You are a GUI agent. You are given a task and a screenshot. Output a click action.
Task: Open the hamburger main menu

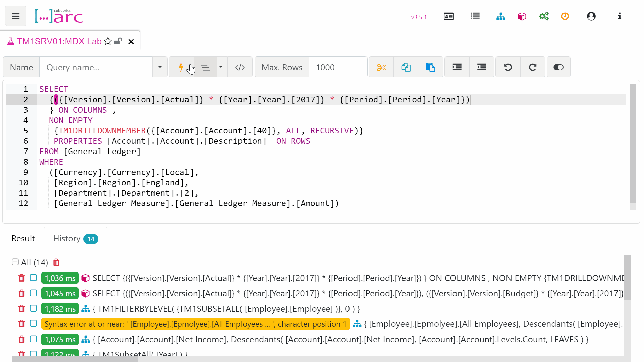pyautogui.click(x=16, y=16)
